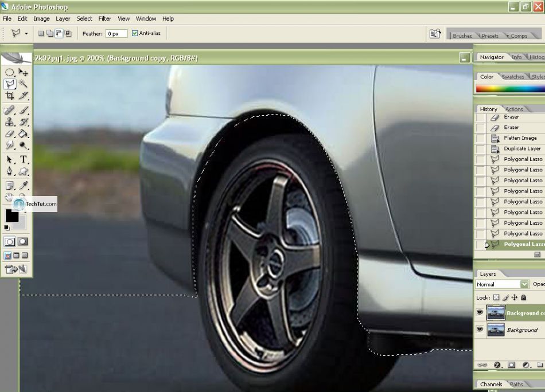
Task: Hide the Background copy layer eye
Action: click(x=480, y=312)
